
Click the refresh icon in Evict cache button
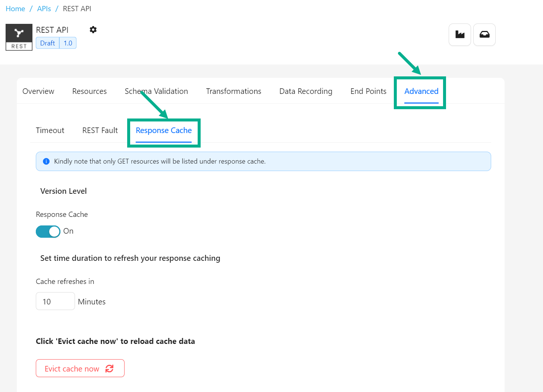click(x=109, y=369)
